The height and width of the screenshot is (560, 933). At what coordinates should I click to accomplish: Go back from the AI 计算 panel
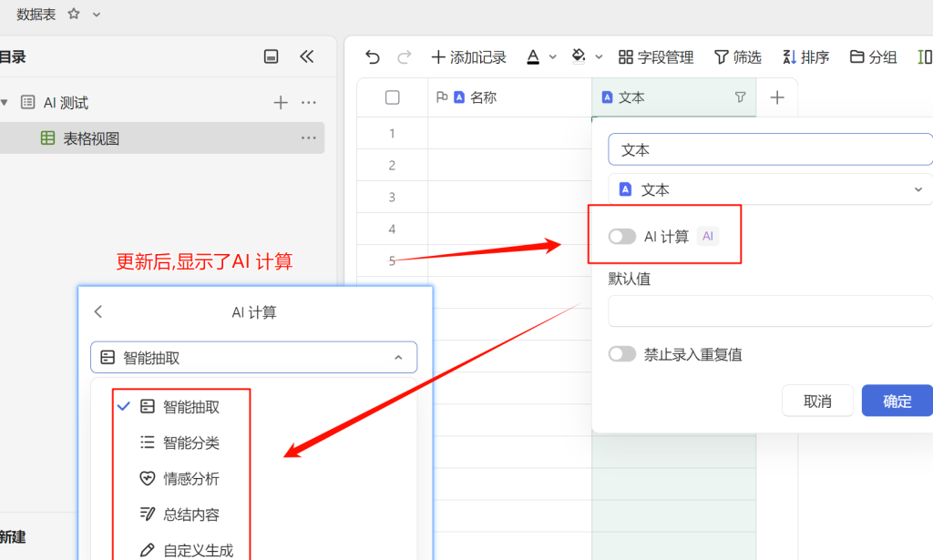[x=98, y=311]
